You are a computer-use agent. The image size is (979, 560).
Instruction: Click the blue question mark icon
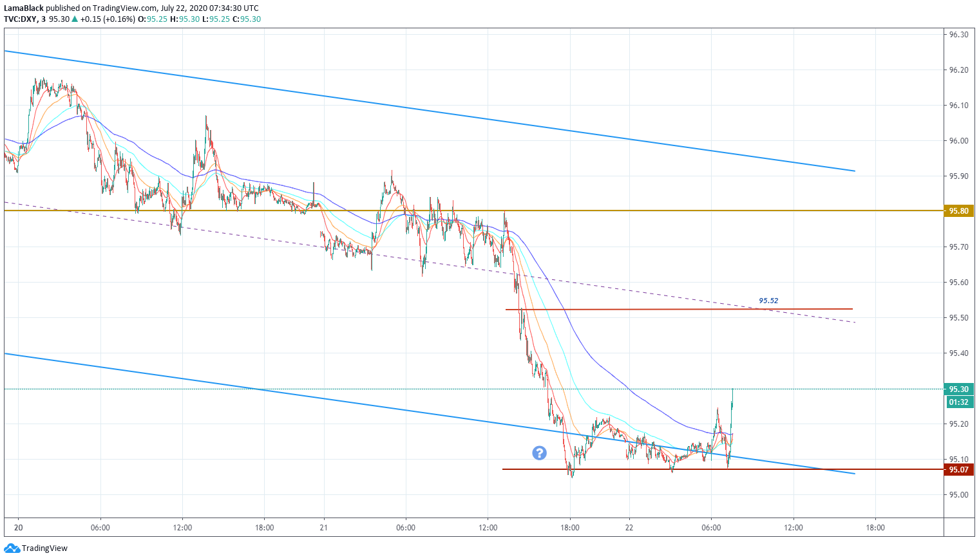tap(539, 453)
